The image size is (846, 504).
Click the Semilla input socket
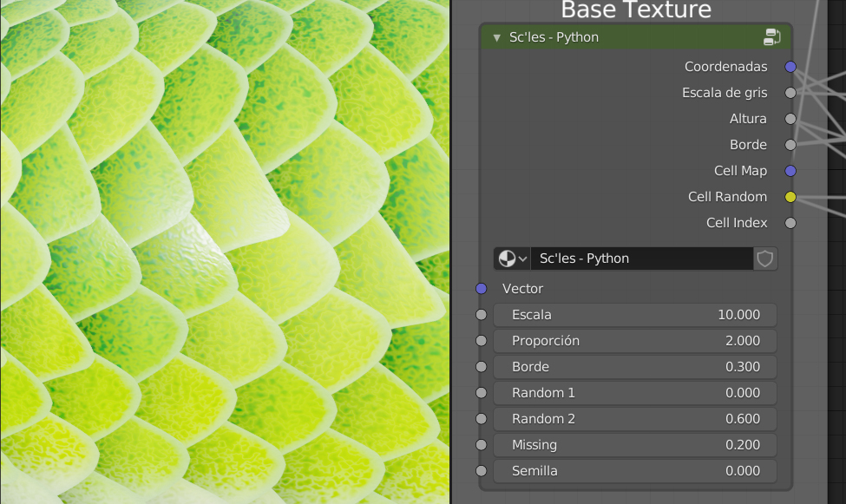[482, 470]
